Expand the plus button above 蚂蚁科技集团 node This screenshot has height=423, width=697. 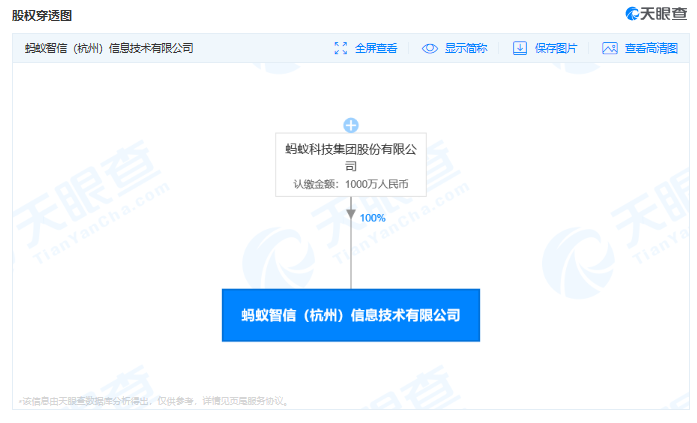pyautogui.click(x=350, y=125)
